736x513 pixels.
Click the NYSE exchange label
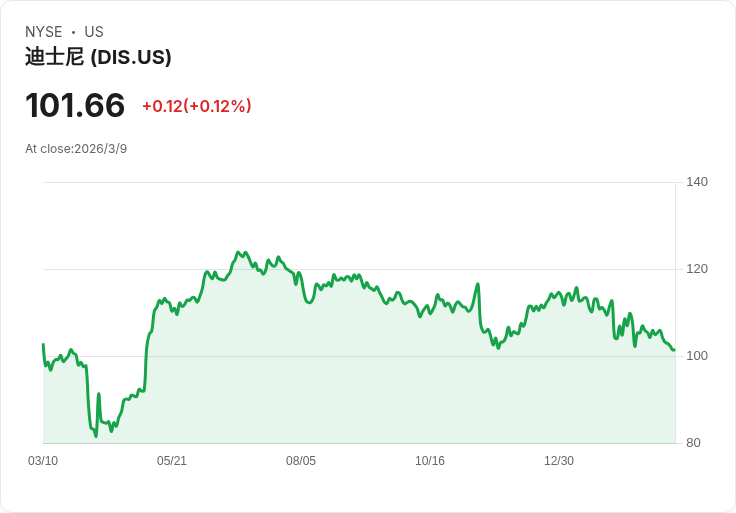pos(43,32)
